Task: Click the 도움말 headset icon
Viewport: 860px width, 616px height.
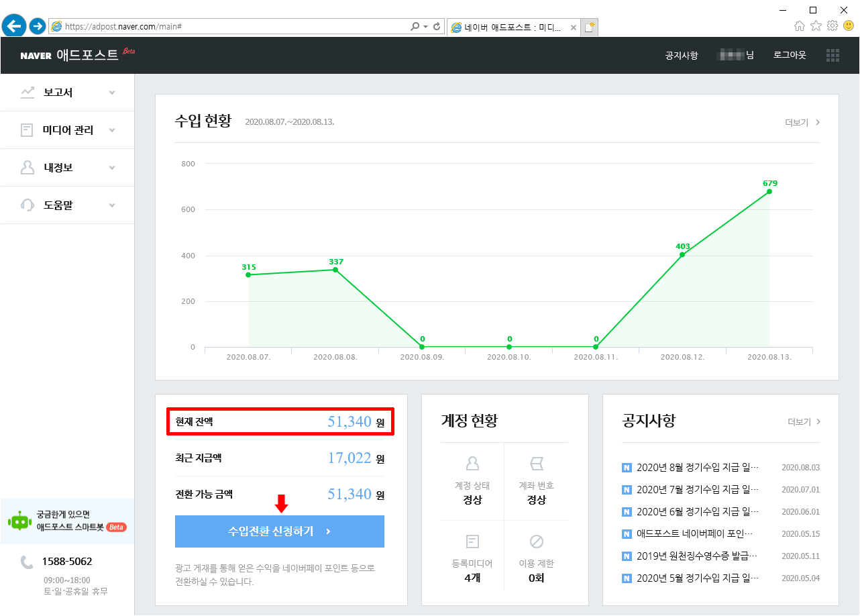Action: 28,205
